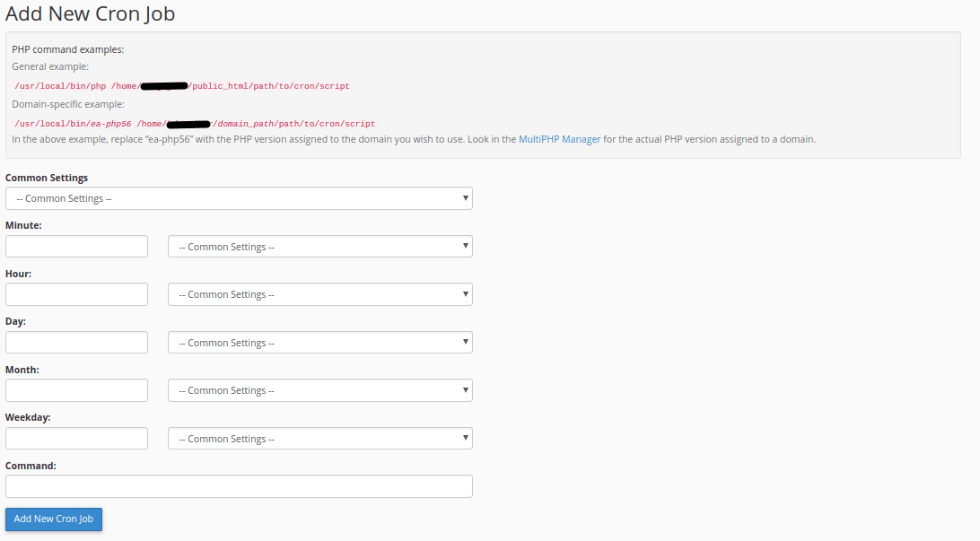Click the bold Common Settings label
Viewport: 980px width, 541px height.
point(47,178)
